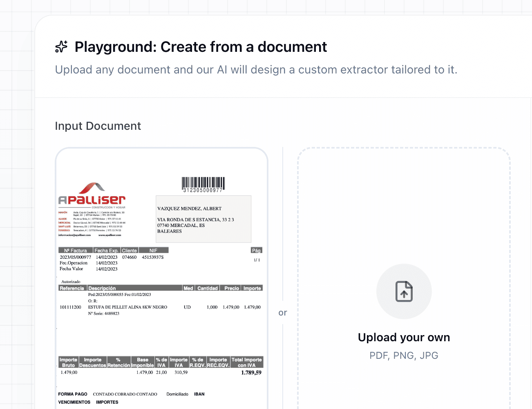Click the red roof graphic above Apalliser
This screenshot has width=532, height=409.
[x=92, y=188]
